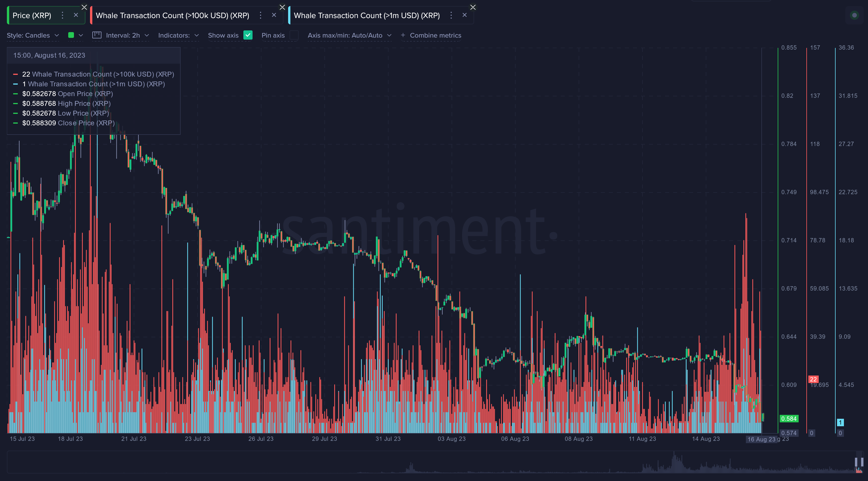The height and width of the screenshot is (481, 868).
Task: Enable the Pin axis checkbox
Action: tap(294, 35)
